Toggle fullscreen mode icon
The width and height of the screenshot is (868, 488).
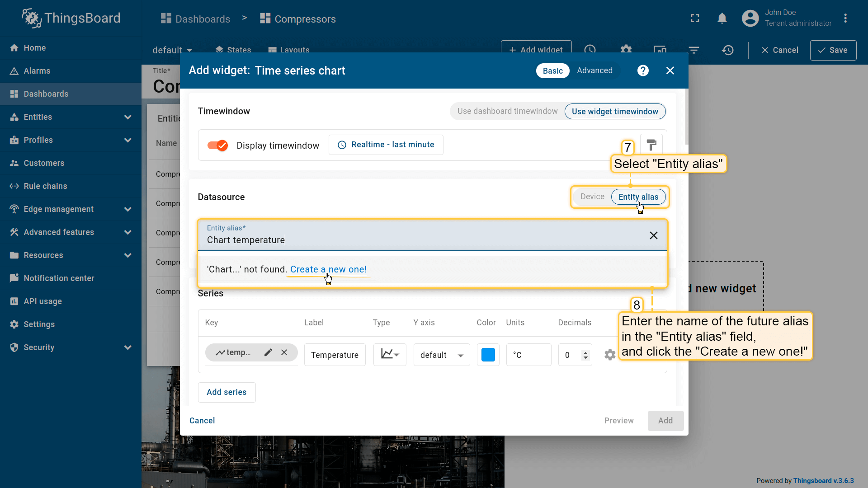pyautogui.click(x=695, y=19)
